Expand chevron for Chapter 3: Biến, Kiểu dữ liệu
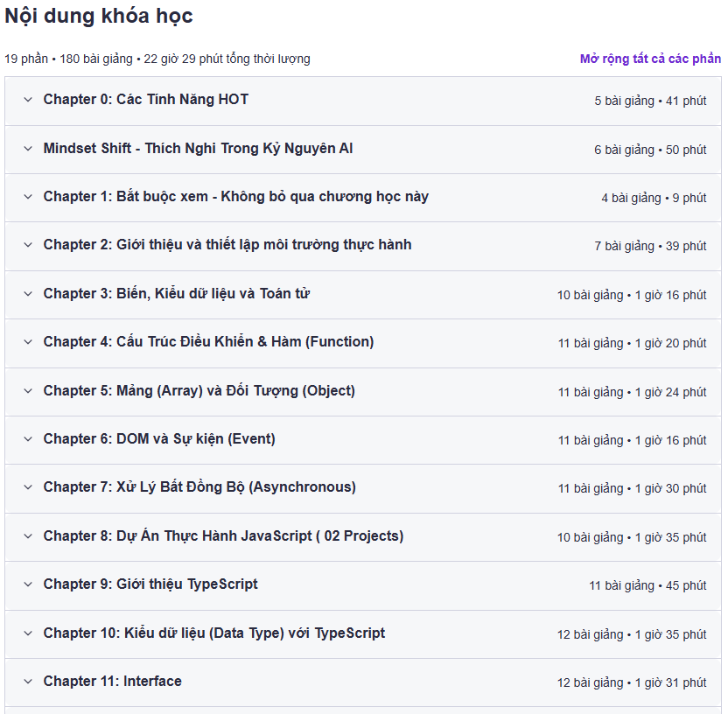This screenshot has width=728, height=714. pyautogui.click(x=28, y=294)
